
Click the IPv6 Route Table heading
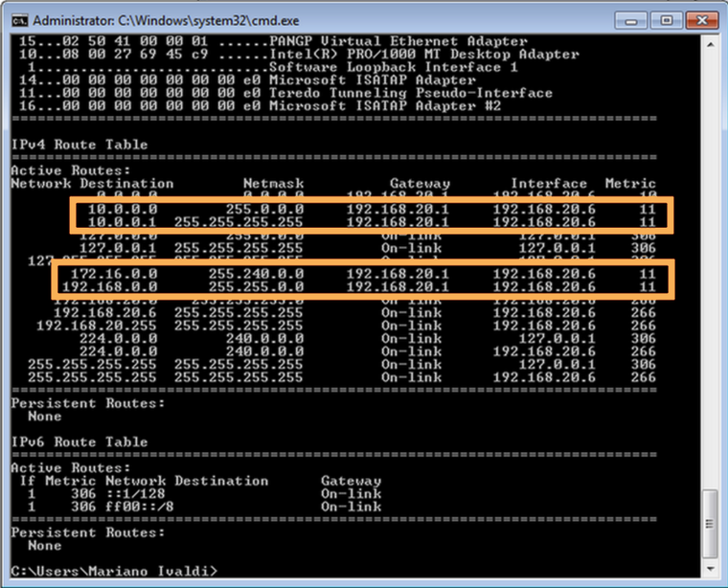[x=80, y=441]
